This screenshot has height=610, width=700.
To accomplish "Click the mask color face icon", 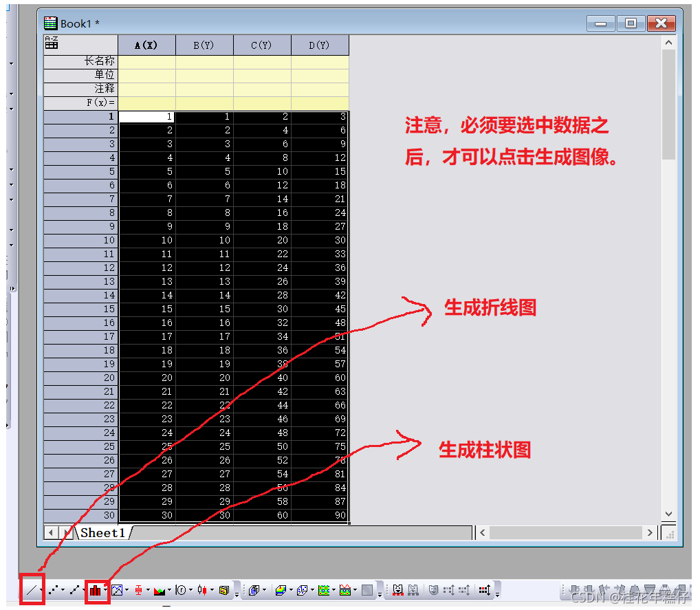I will click(x=433, y=590).
